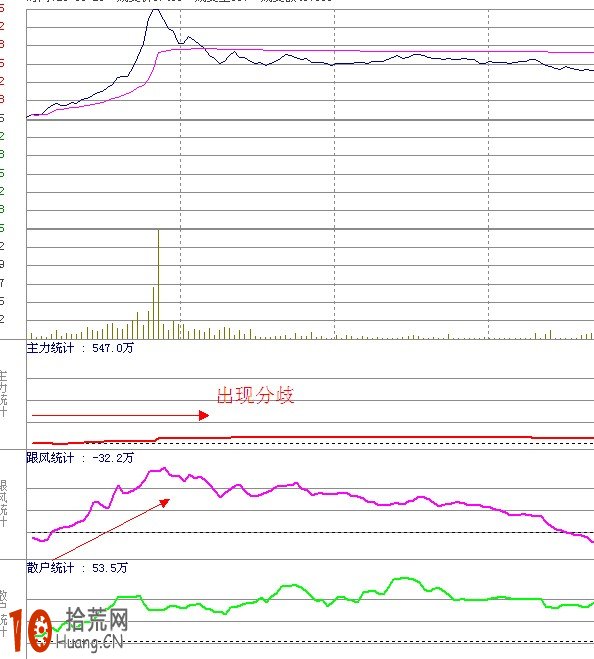594x659 pixels.
Task: Select the green 散户统计 curve at its highest peak
Action: coord(404,578)
